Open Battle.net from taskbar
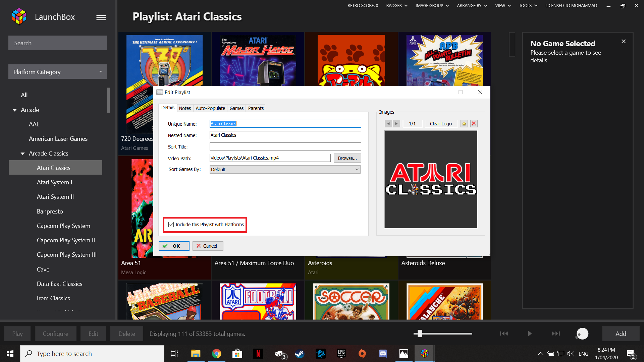The image size is (644, 362). pyautogui.click(x=321, y=354)
